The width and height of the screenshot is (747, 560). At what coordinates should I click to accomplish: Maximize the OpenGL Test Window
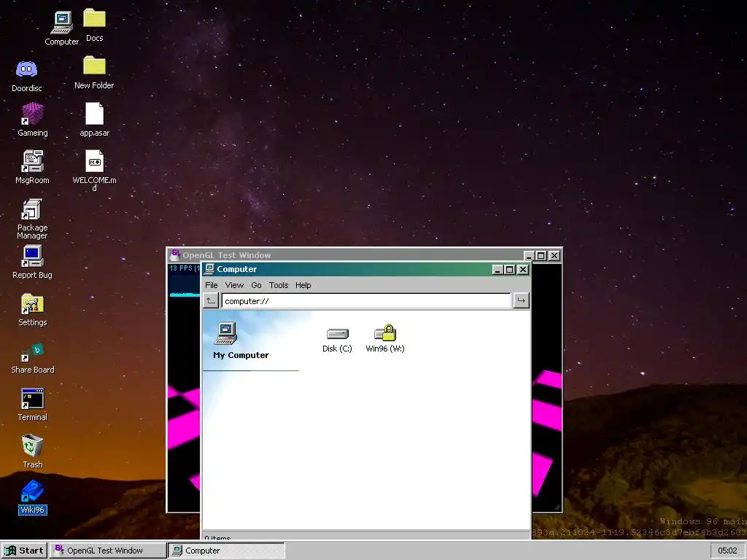tap(541, 256)
